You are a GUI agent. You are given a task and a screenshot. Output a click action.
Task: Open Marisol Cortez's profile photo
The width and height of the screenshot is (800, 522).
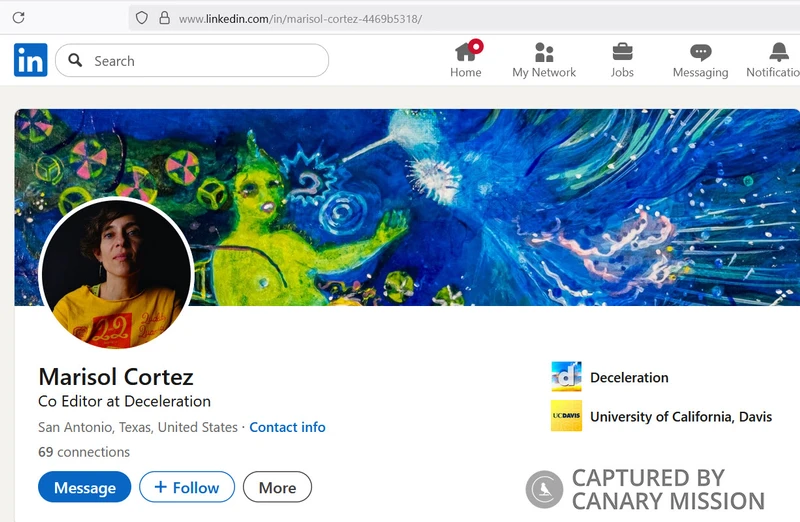(x=116, y=274)
